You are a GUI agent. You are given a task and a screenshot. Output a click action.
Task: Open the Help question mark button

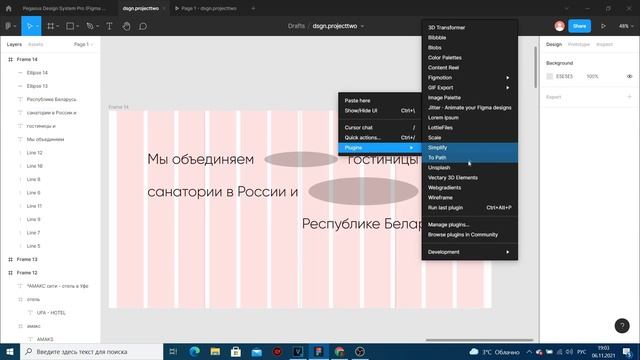pos(622,326)
